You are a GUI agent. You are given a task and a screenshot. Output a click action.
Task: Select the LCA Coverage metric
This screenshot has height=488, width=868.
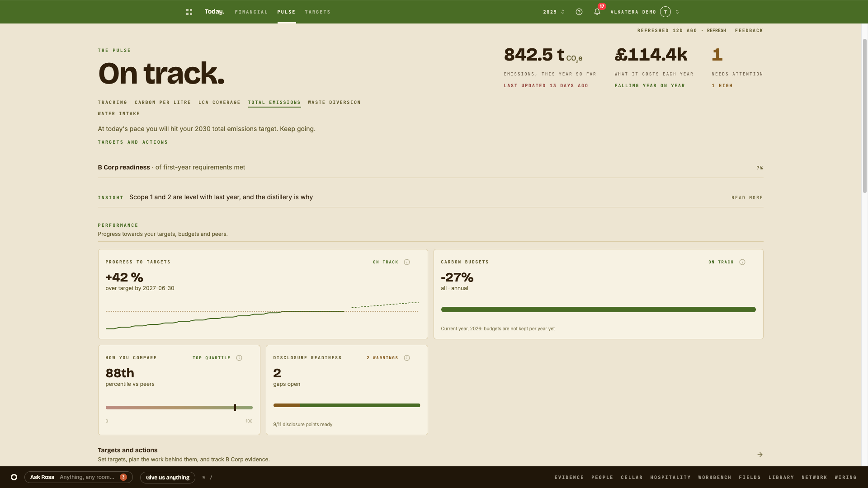tap(220, 103)
